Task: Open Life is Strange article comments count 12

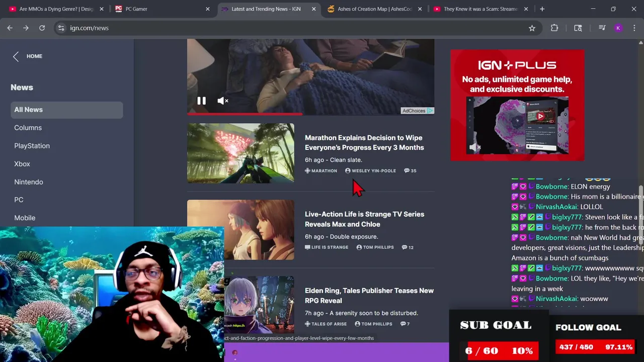Action: click(409, 247)
